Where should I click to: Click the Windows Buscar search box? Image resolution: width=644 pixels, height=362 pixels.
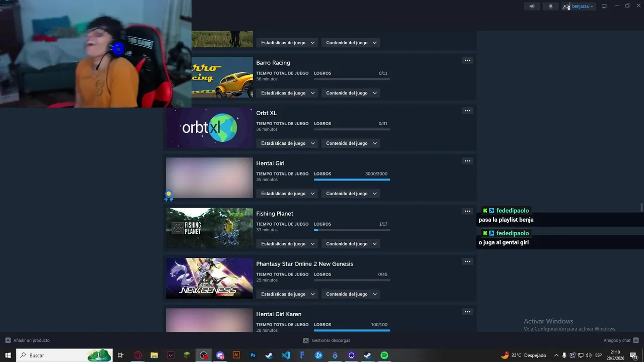(64, 355)
